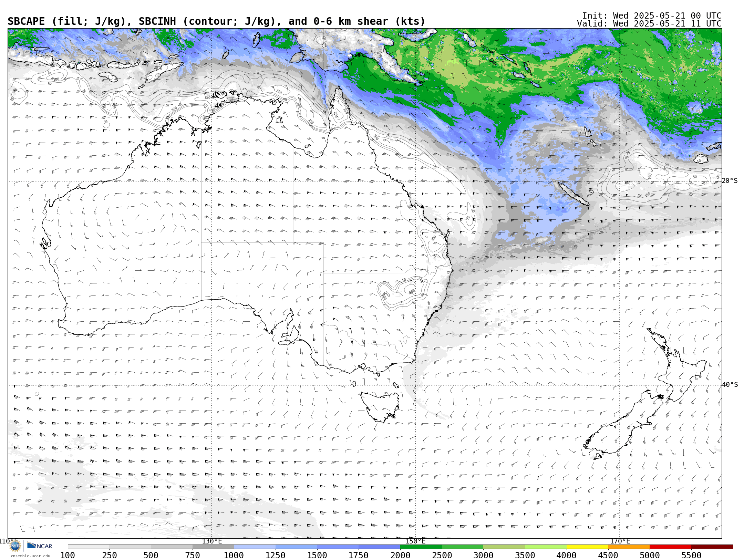Pick the 1000–1250 pale blue colorbar swatch

255,547
